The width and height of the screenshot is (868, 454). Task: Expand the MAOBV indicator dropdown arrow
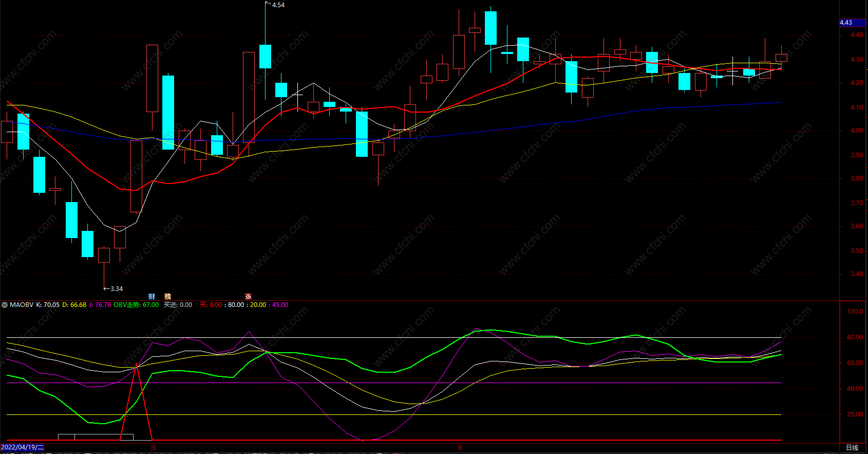tap(5, 305)
